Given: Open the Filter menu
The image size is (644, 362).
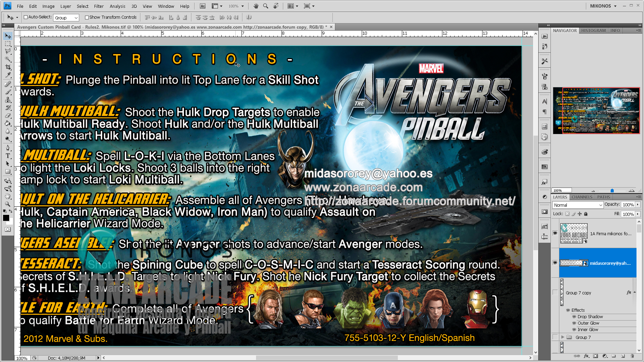Looking at the screenshot, I should coord(99,6).
